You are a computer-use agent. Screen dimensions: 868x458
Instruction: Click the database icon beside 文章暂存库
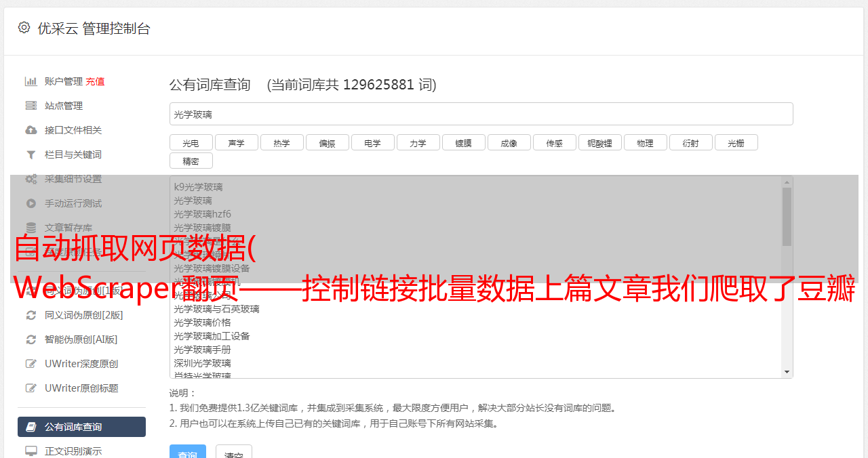pos(31,228)
